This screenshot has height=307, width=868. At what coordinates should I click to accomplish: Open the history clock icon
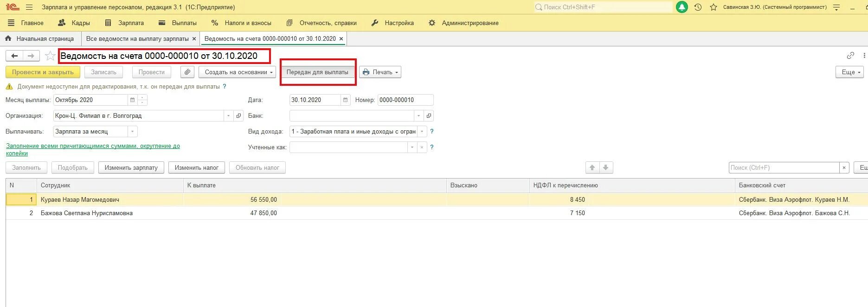[698, 7]
